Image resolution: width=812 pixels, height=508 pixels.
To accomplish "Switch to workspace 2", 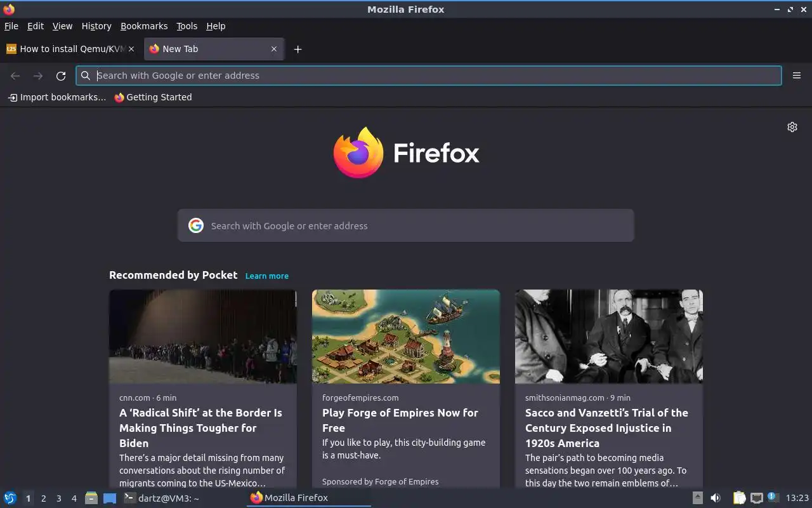I will click(43, 498).
